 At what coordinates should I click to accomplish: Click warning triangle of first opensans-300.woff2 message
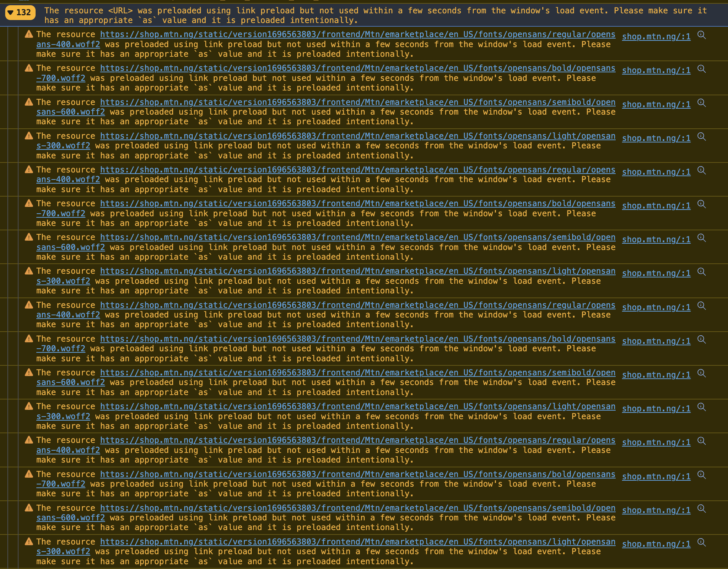29,136
